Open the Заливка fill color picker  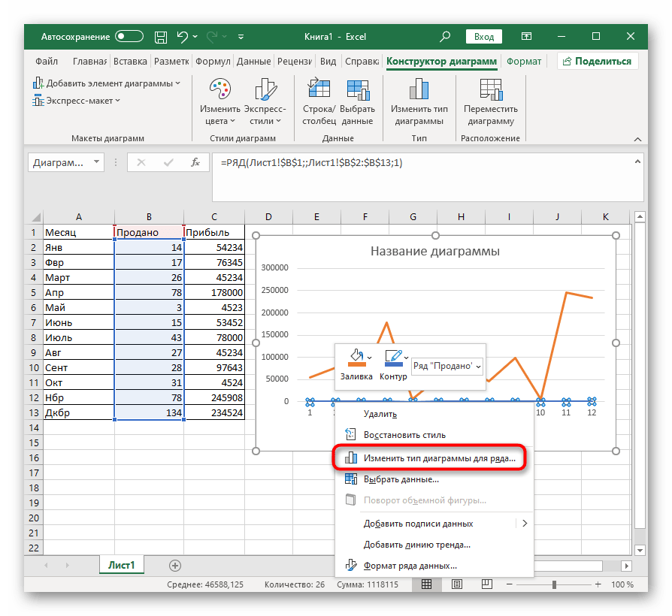point(356,361)
